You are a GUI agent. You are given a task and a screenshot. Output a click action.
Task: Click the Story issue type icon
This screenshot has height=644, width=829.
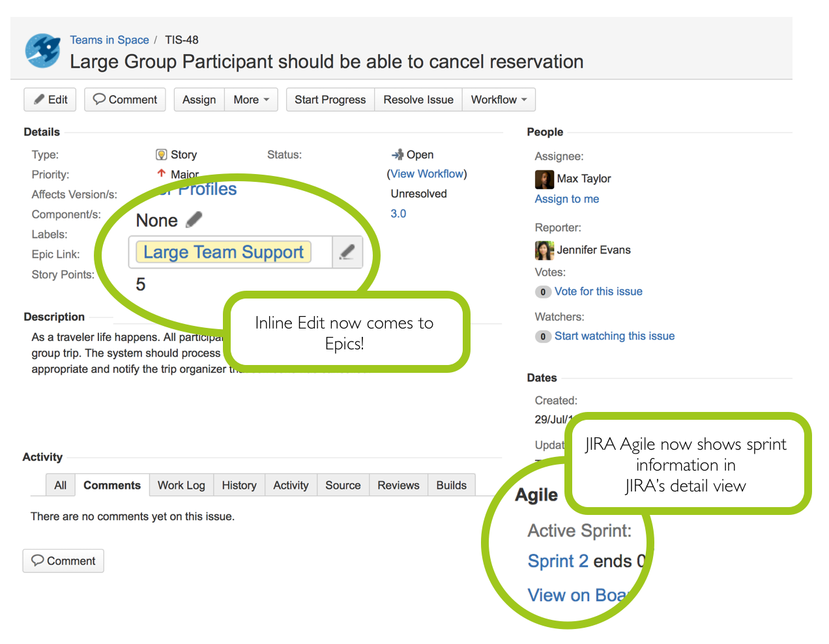pyautogui.click(x=162, y=154)
